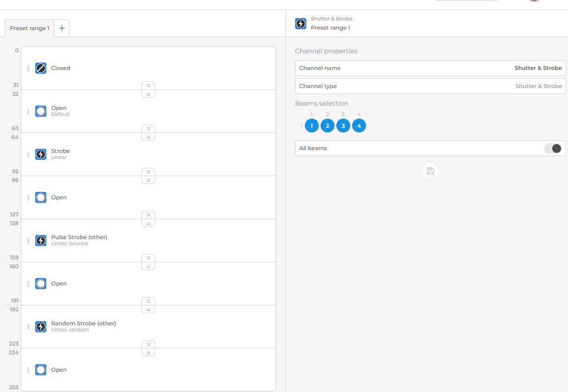The height and width of the screenshot is (392, 568).
Task: Click the lightning icon beside Strobe Linear
Action: [41, 154]
